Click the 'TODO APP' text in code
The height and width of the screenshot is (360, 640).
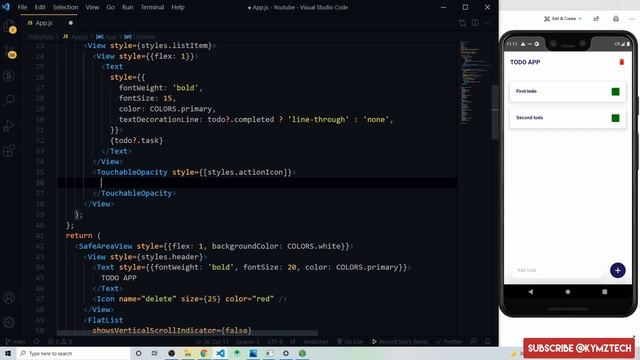click(x=119, y=278)
